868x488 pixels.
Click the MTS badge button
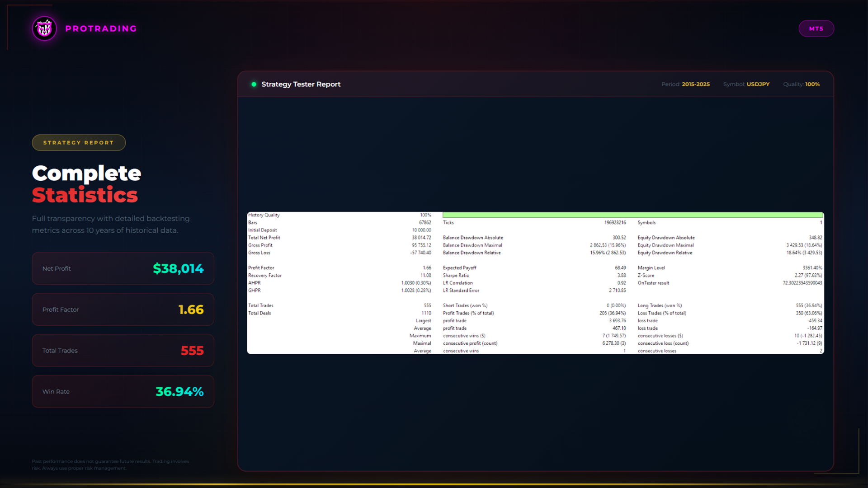[x=816, y=28]
